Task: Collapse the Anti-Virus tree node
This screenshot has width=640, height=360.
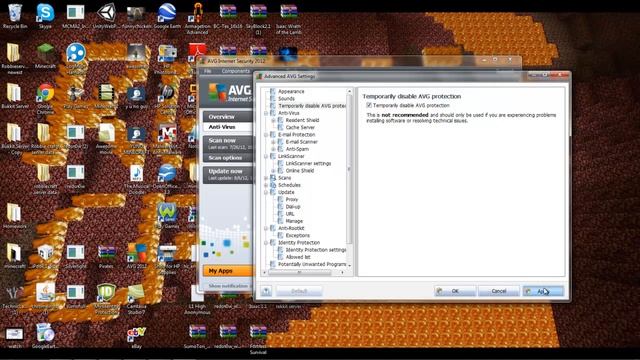Action: coord(266,113)
